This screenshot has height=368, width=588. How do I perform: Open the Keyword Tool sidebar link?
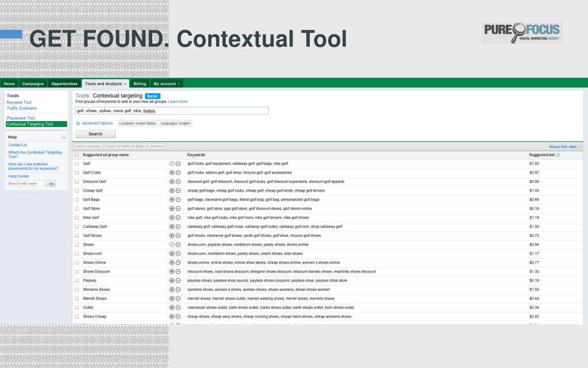click(19, 102)
